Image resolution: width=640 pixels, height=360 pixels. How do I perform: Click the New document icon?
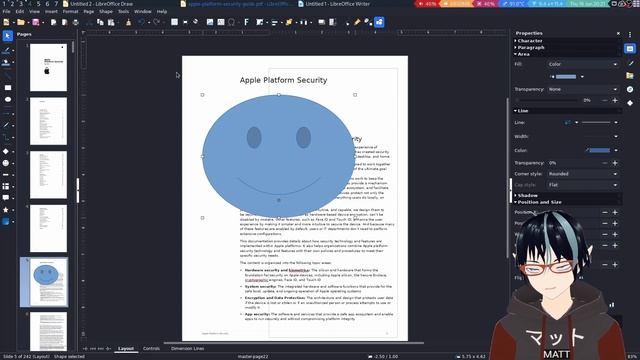[6, 22]
